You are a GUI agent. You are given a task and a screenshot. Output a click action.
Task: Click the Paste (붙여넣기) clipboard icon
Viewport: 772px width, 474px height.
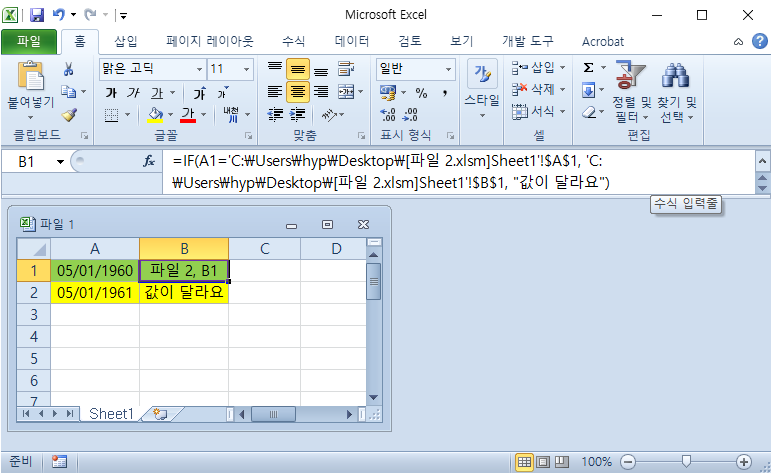(x=31, y=77)
